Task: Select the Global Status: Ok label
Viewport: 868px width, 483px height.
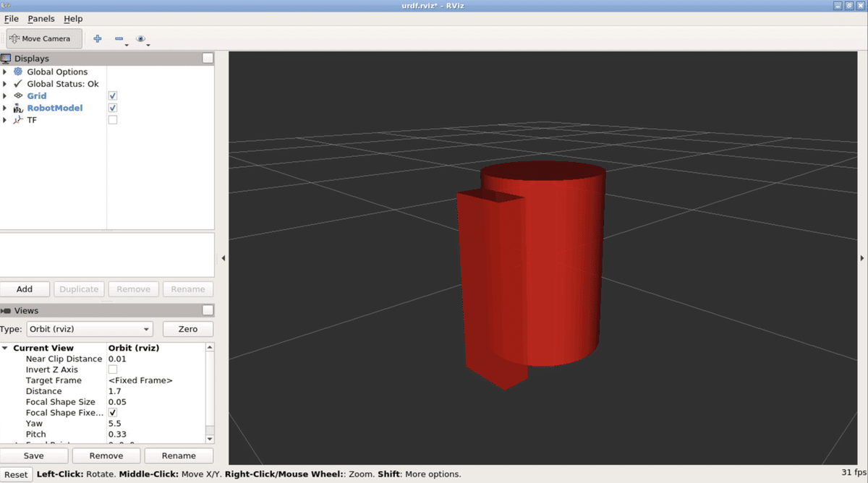Action: [x=63, y=84]
